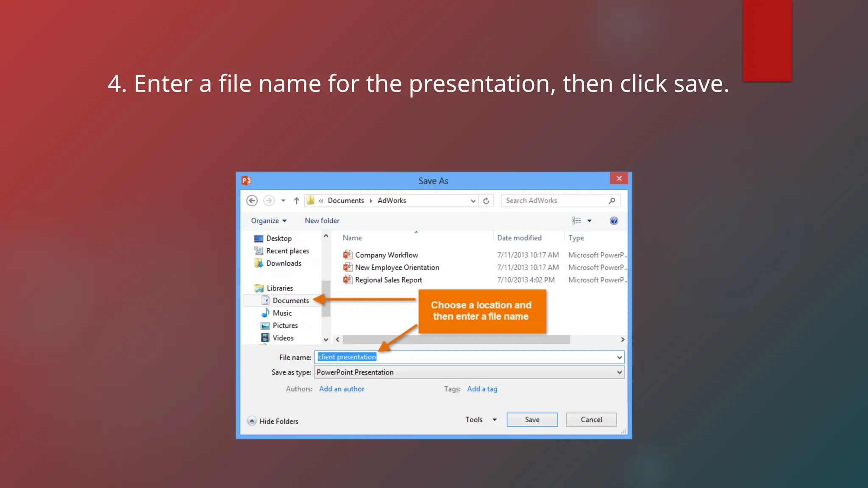Go back with the Back arrow button
The image size is (868, 488).
[252, 200]
